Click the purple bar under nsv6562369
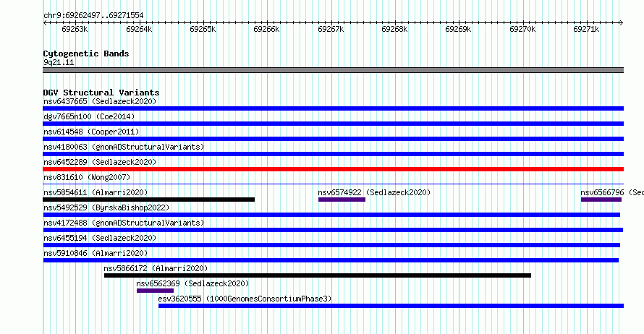 pos(156,291)
